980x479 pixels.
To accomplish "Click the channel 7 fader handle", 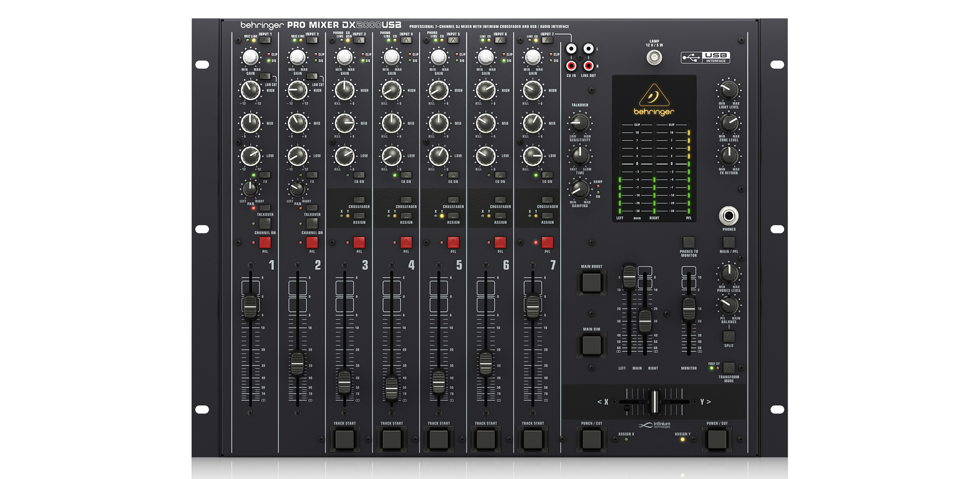I will [533, 307].
